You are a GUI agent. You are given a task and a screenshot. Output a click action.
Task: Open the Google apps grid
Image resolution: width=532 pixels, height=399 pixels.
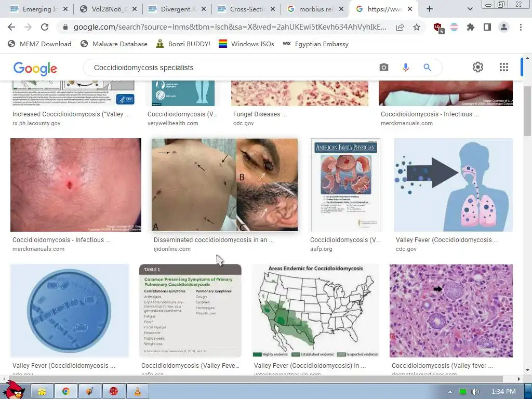coord(504,67)
